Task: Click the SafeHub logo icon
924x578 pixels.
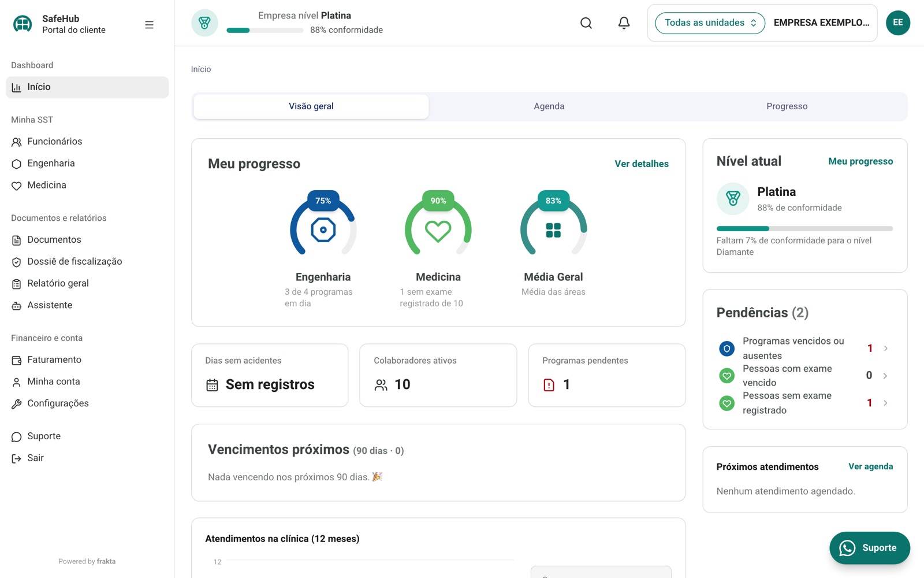Action: coord(23,24)
